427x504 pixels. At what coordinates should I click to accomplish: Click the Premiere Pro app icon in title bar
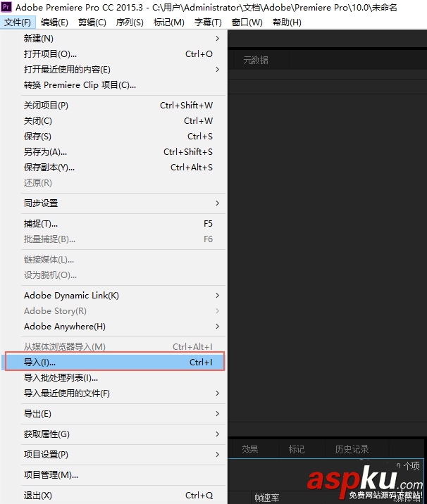[6, 7]
